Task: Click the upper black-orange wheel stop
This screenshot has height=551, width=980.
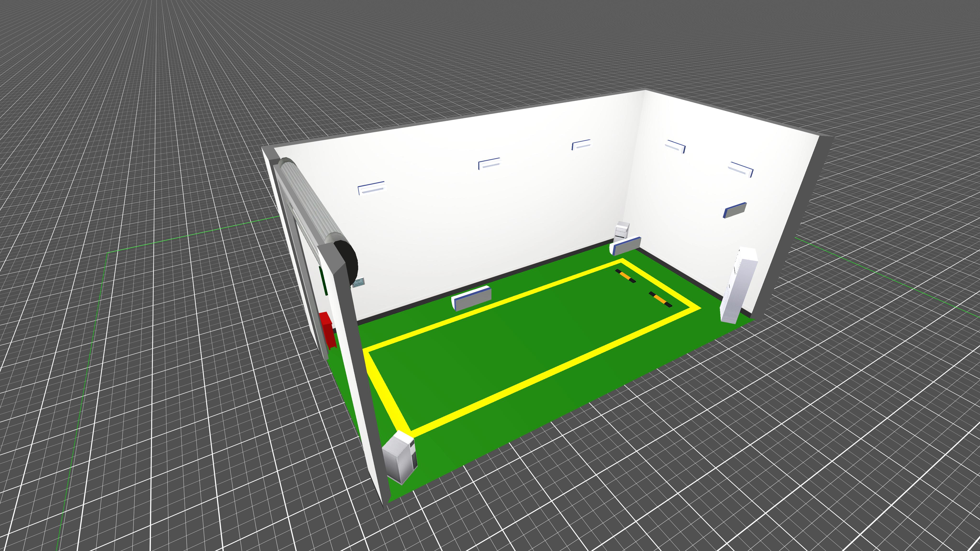Action: [625, 276]
